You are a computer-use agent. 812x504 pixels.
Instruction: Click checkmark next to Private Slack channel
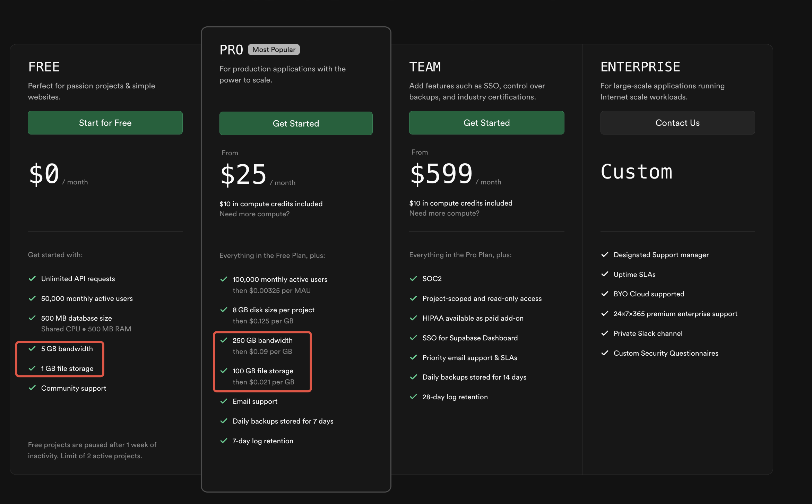click(605, 333)
